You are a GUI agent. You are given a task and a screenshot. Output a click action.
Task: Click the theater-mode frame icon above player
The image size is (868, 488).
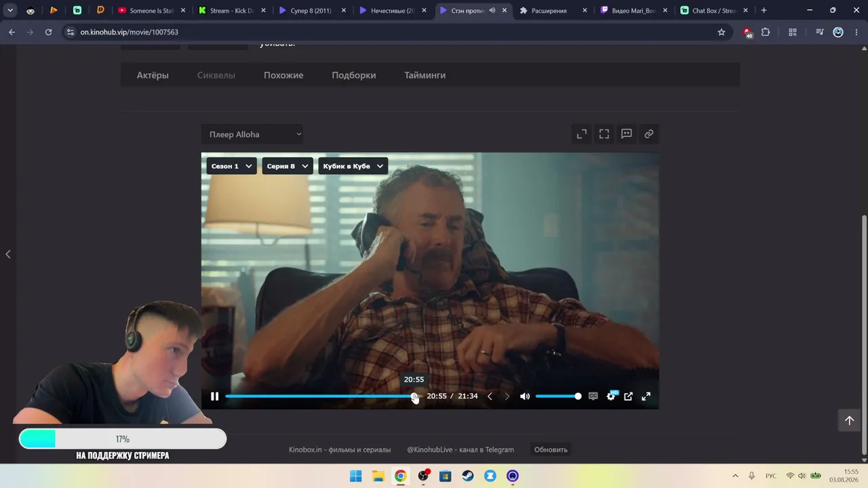point(604,134)
